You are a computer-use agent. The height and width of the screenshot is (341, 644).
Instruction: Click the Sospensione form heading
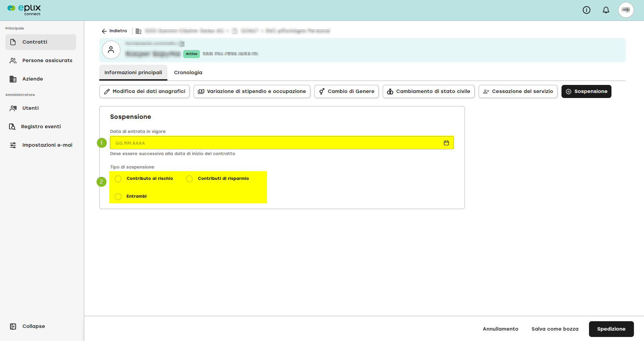tap(130, 117)
